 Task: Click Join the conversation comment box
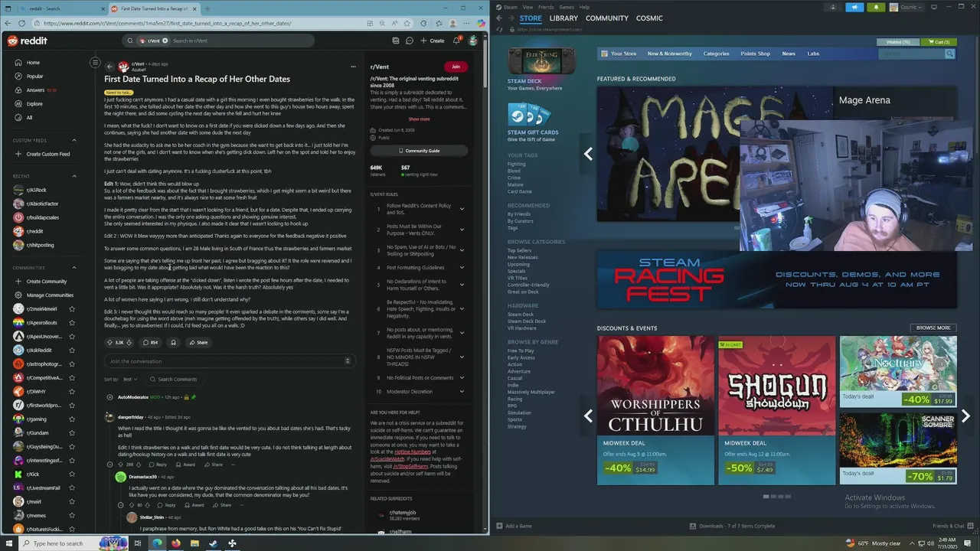228,361
